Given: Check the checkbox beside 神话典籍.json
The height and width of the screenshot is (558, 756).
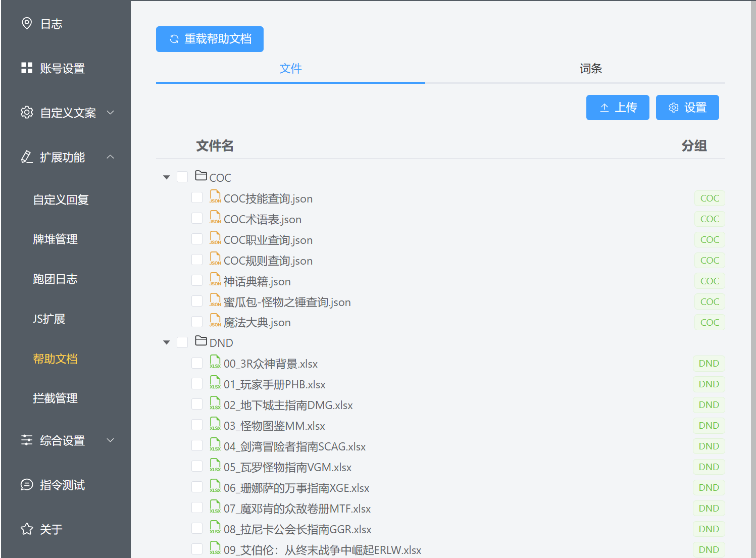Looking at the screenshot, I should pyautogui.click(x=197, y=280).
